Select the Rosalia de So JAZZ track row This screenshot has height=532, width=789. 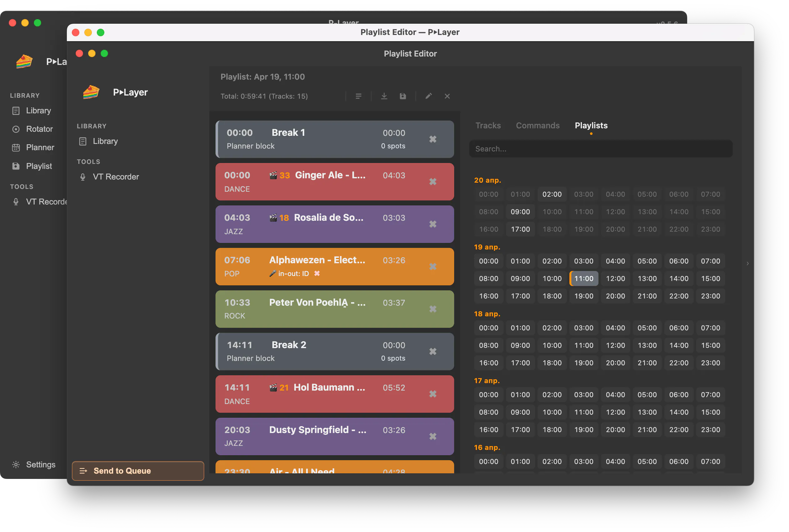335,224
